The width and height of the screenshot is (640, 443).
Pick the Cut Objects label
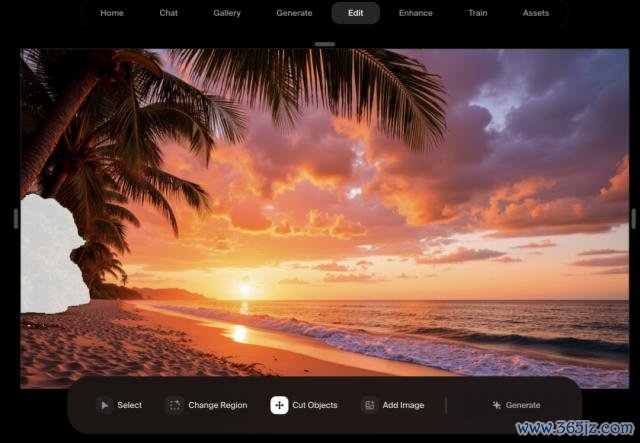pyautogui.click(x=315, y=405)
